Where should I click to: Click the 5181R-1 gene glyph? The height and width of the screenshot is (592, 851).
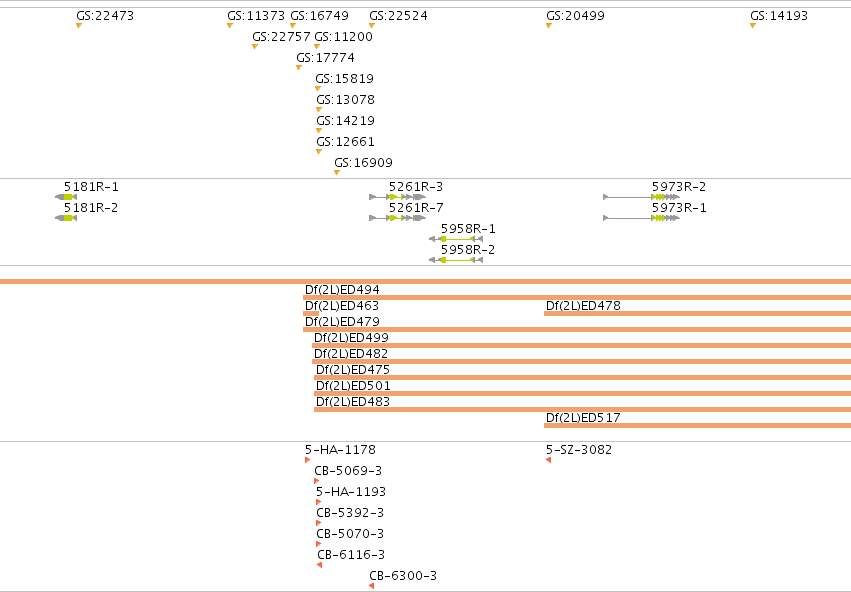point(66,197)
